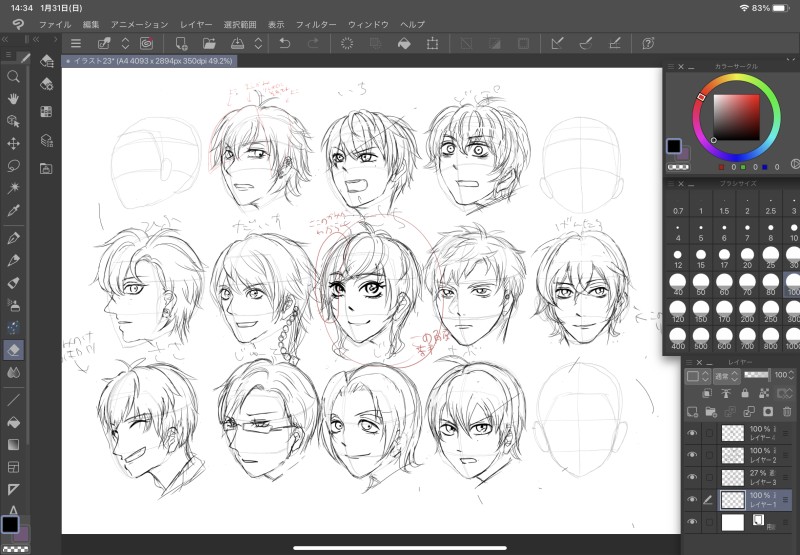Viewport: 800px width, 555px height.
Task: Open 編集 menu
Action: [x=91, y=24]
